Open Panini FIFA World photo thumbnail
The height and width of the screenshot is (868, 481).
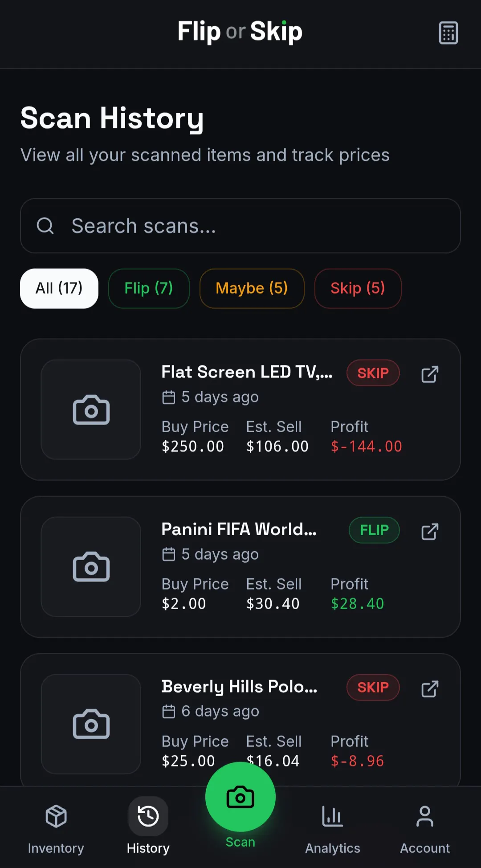click(91, 567)
